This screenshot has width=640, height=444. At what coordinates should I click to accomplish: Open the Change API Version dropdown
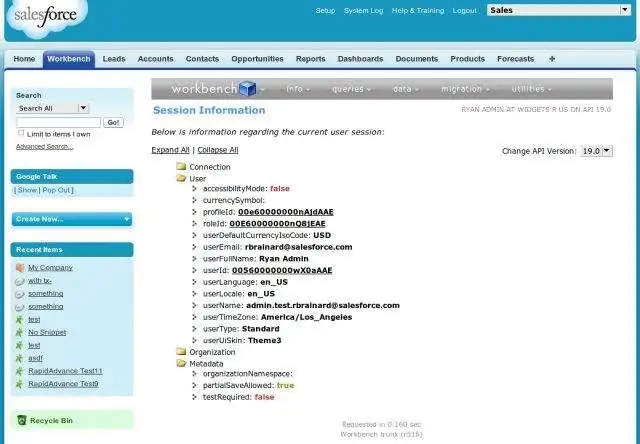click(596, 151)
